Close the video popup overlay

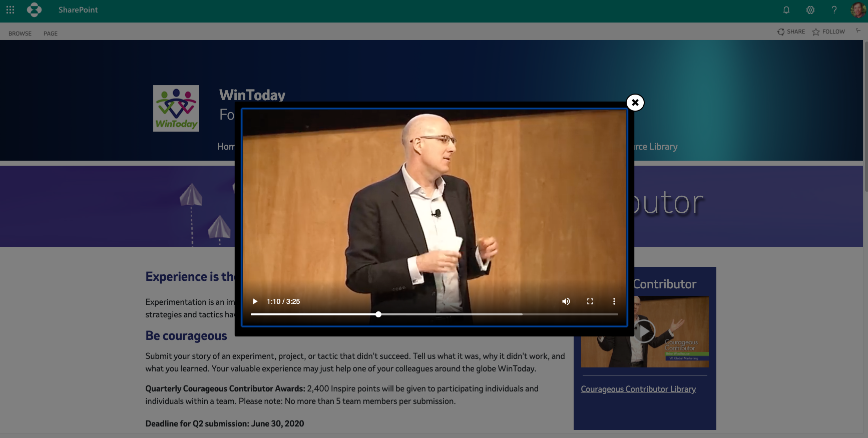point(635,103)
